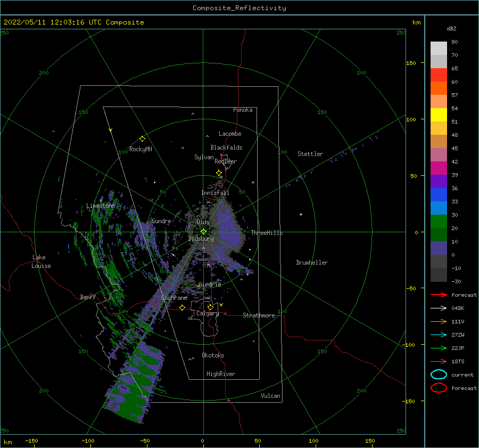479x448 pixels.
Task: Click the Limestone label
Action: point(101,206)
